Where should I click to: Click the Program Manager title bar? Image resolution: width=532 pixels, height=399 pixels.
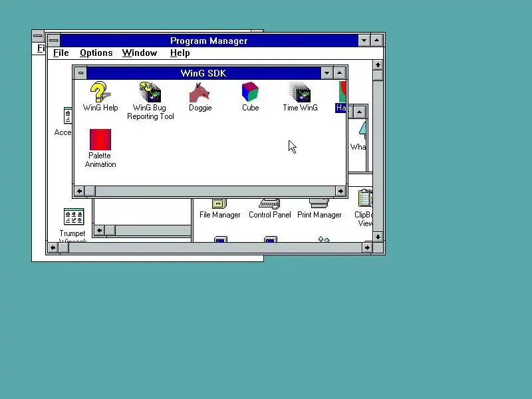point(209,41)
